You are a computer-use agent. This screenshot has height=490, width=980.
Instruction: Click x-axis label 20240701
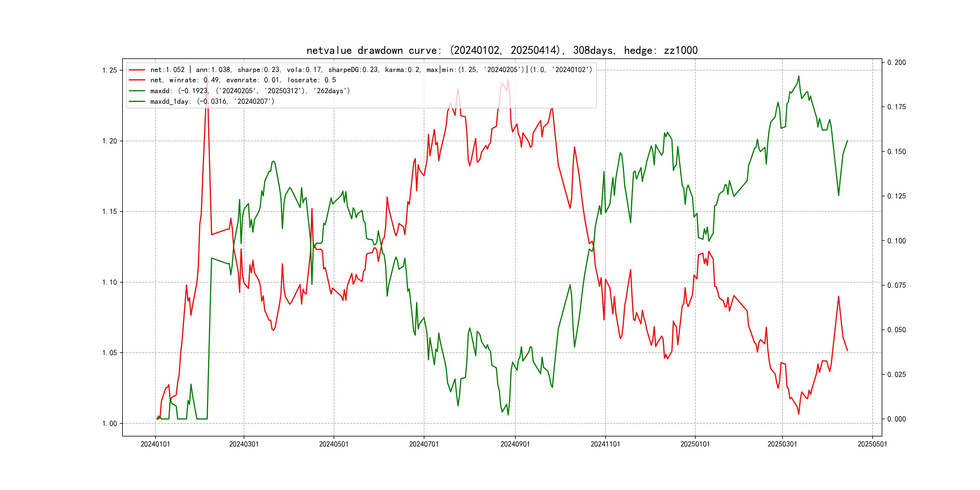[424, 444]
